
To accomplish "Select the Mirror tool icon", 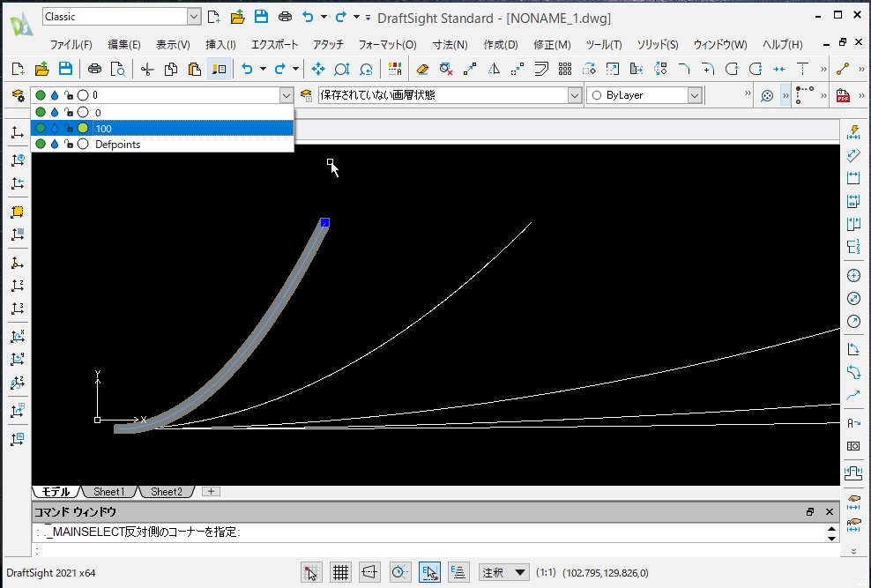I will (x=494, y=69).
